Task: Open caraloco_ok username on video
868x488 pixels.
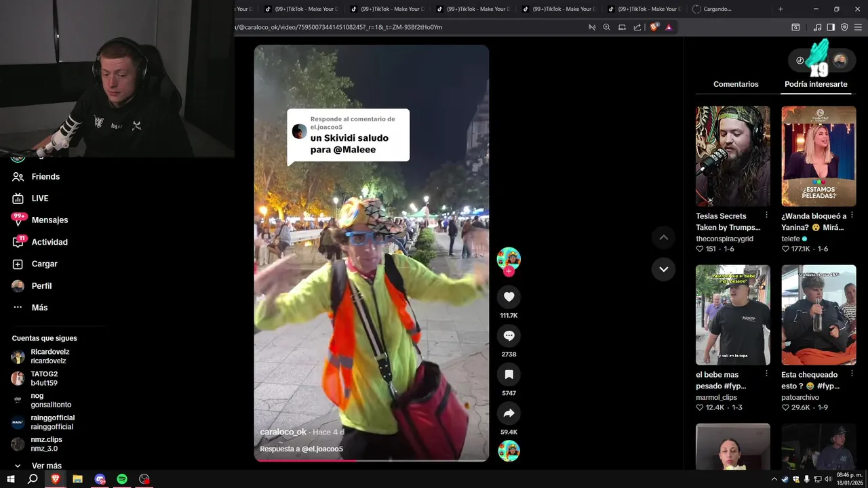Action: coord(283,432)
